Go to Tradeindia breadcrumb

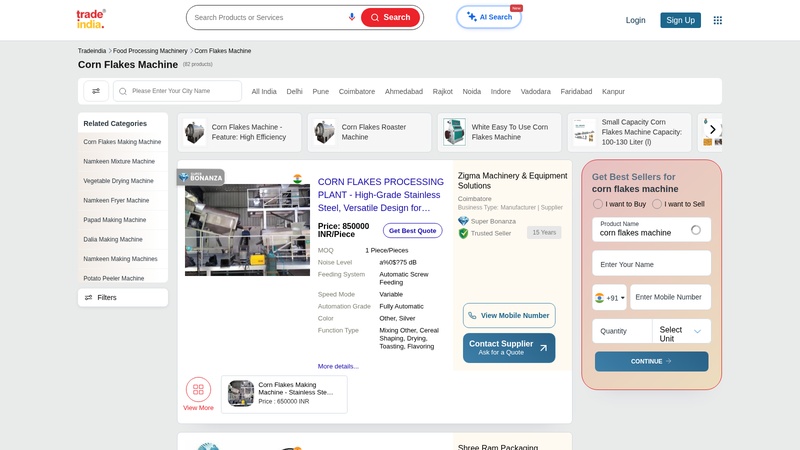click(x=92, y=51)
